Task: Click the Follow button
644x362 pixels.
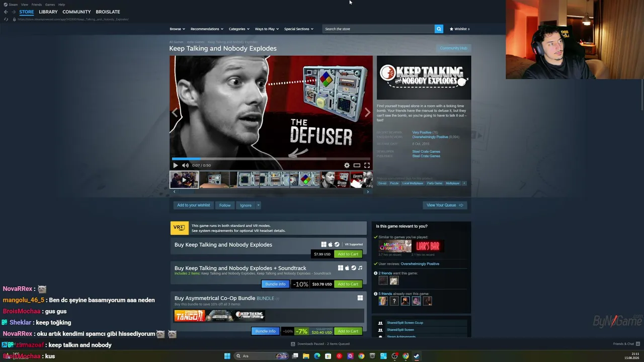Action: click(225, 205)
